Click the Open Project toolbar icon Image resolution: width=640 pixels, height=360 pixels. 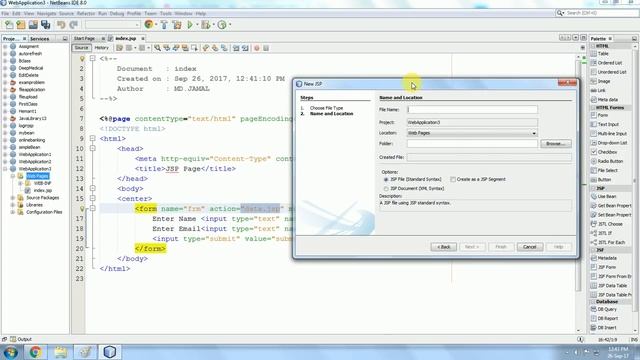tap(33, 25)
